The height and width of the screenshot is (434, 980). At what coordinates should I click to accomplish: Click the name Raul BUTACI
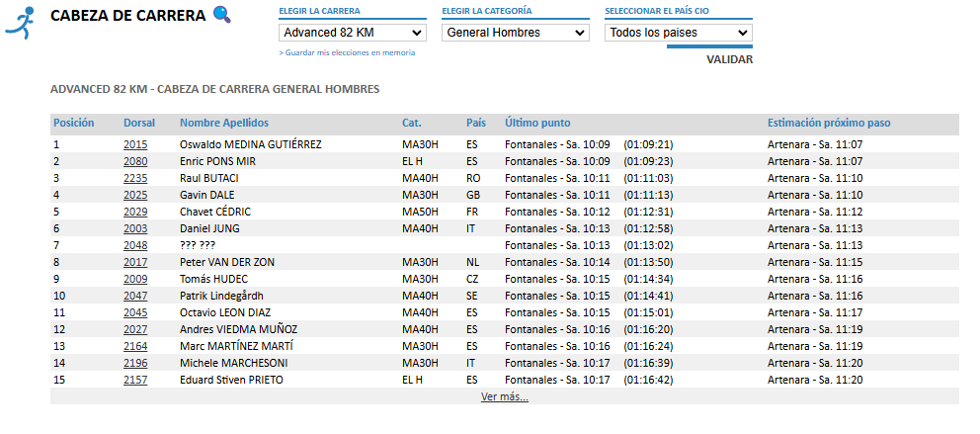[x=208, y=178]
